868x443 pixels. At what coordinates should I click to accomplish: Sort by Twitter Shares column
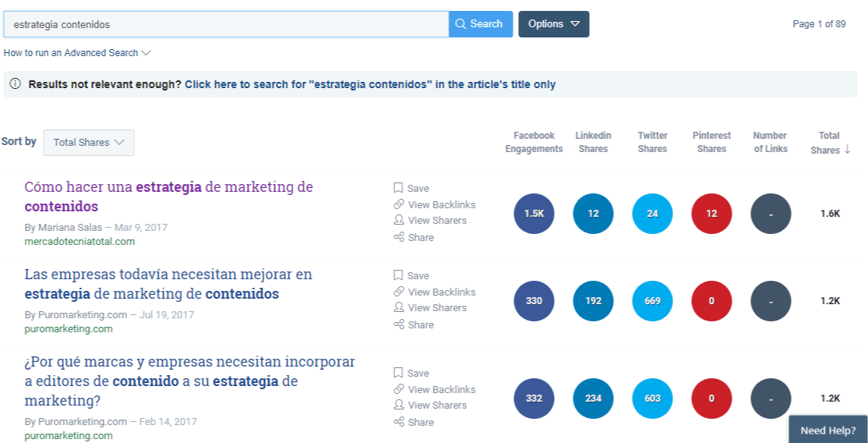pyautogui.click(x=652, y=142)
